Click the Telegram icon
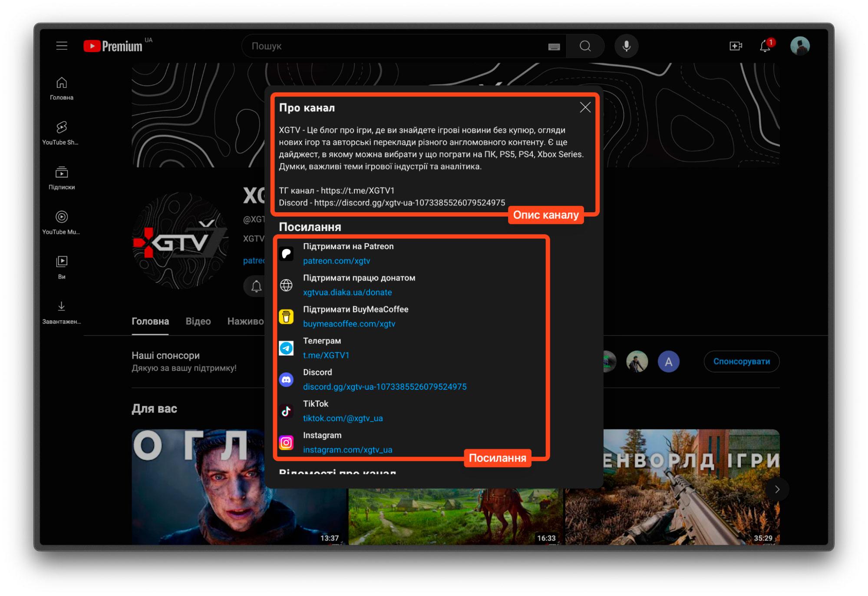This screenshot has height=596, width=868. [286, 348]
